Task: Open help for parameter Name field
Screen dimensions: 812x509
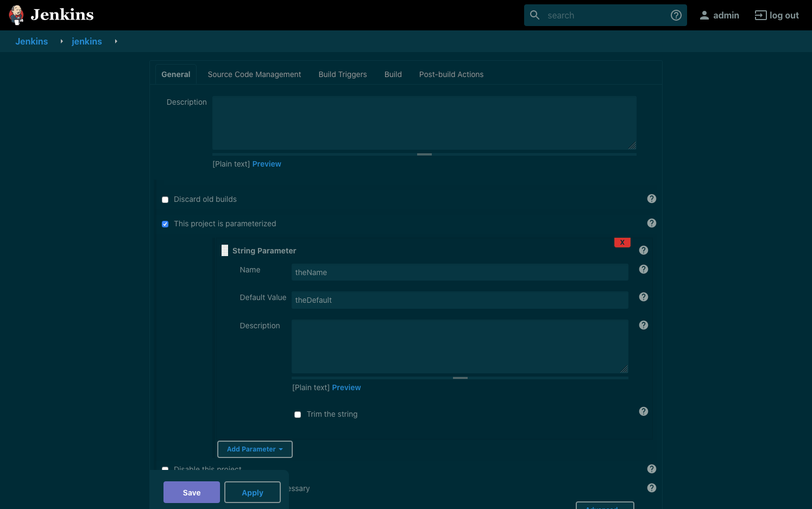Action: (644, 269)
